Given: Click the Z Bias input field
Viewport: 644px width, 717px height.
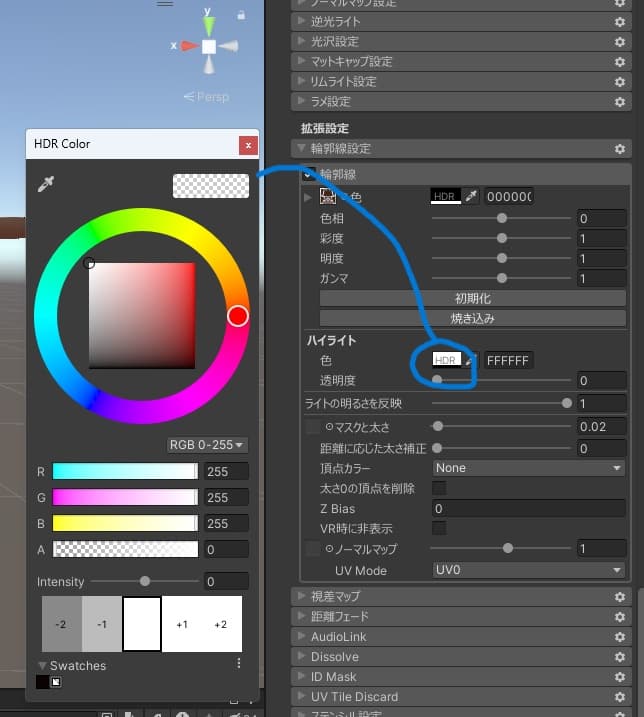Looking at the screenshot, I should (529, 508).
